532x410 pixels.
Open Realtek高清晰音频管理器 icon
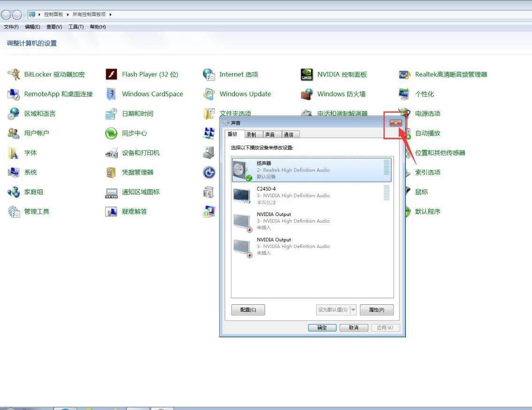[x=404, y=74]
